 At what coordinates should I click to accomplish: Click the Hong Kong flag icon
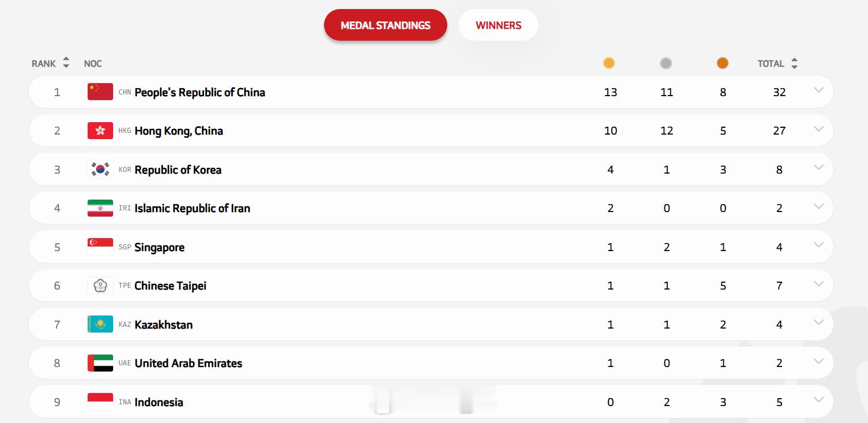coord(100,131)
